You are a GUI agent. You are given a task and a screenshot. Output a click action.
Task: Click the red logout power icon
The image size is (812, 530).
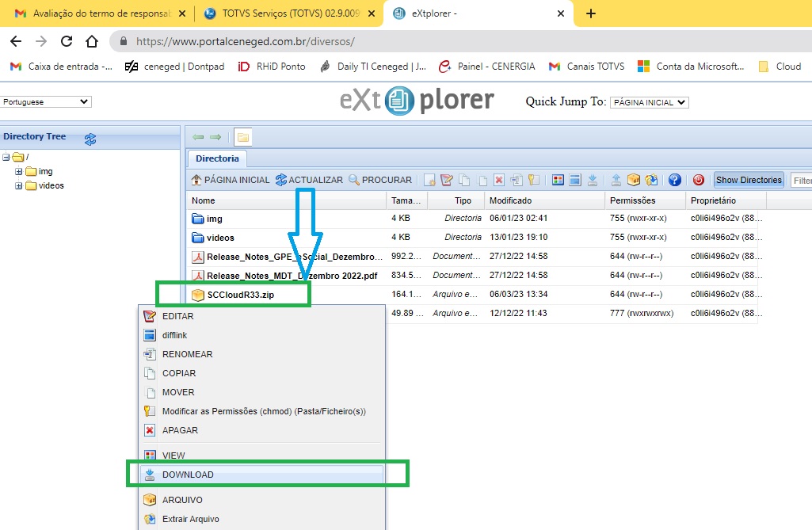point(699,180)
